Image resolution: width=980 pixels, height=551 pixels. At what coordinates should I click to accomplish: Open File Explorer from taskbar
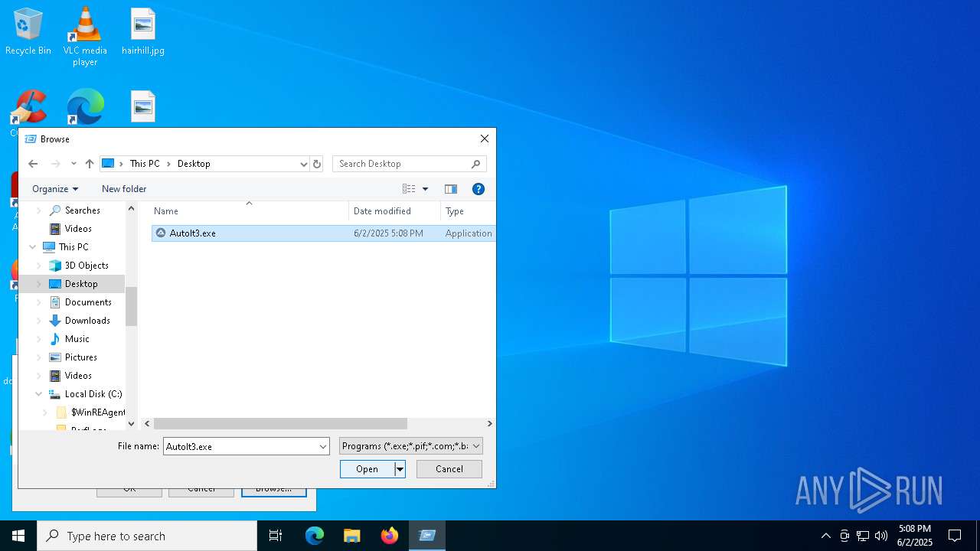tap(351, 536)
